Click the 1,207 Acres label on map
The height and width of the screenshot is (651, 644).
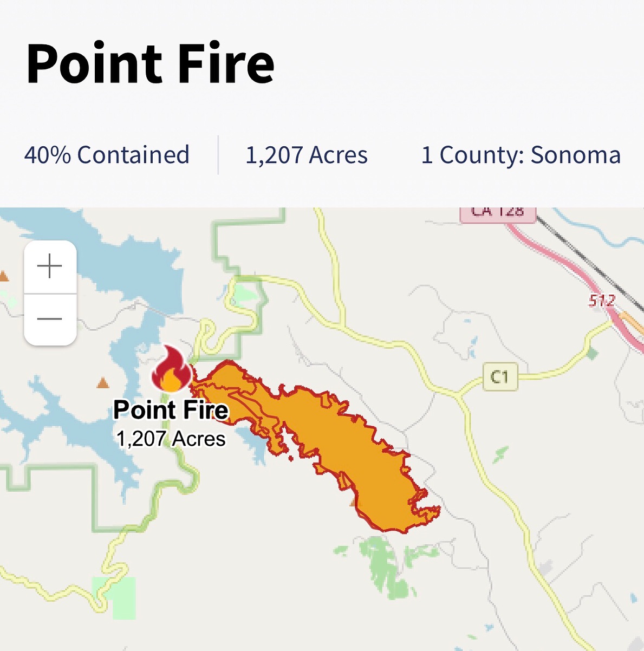(x=171, y=439)
